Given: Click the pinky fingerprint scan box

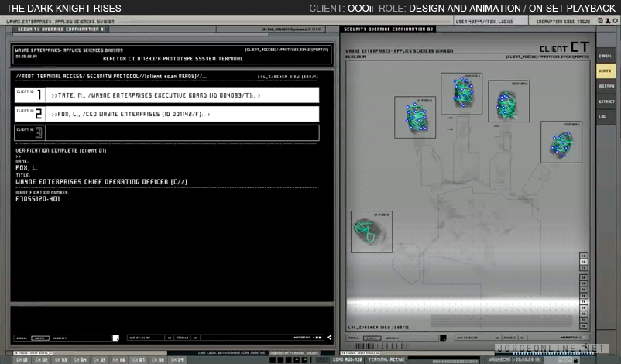Looking at the screenshot, I should click(561, 143).
